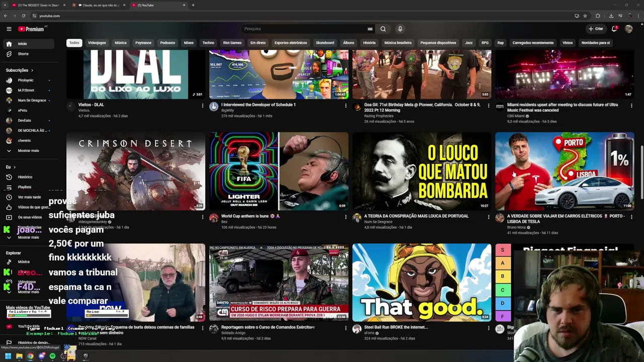
Task: Open title 'A TEORIA DA CONSPIRAÇÃO MAIS LOUCA DE PORTUGAL'
Action: (416, 216)
